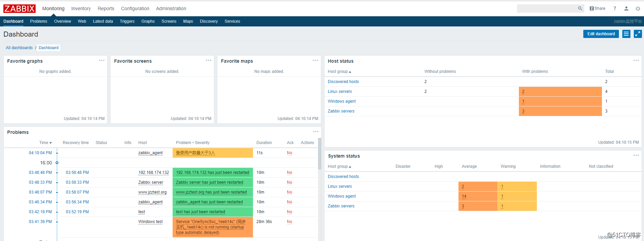
Task: Open Problems widget menu dots
Action: point(316,132)
